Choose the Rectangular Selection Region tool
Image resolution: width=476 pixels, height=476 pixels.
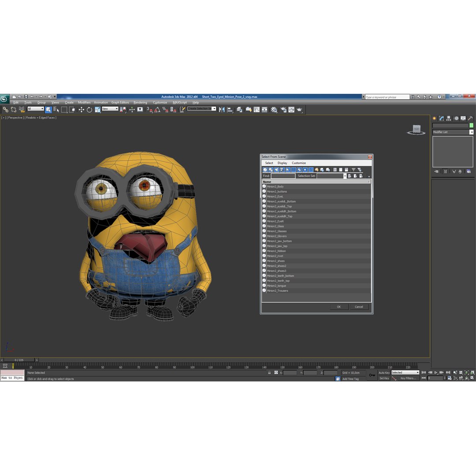click(64, 110)
